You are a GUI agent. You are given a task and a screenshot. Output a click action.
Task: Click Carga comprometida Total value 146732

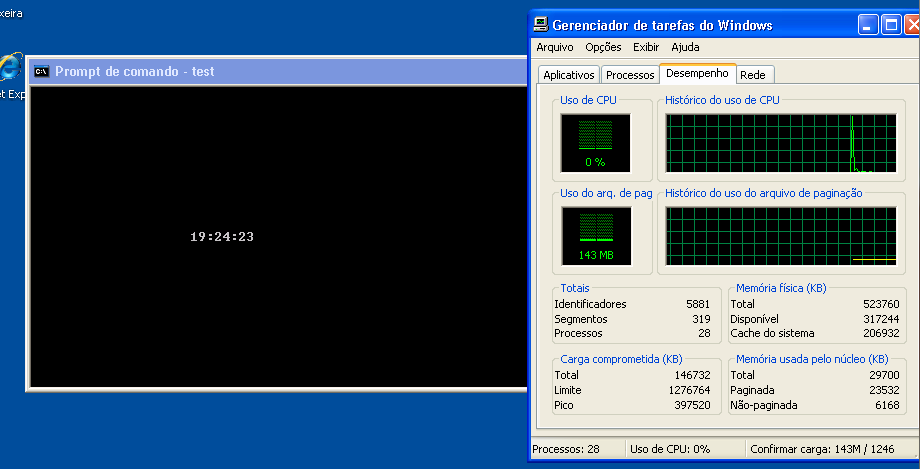click(x=692, y=375)
